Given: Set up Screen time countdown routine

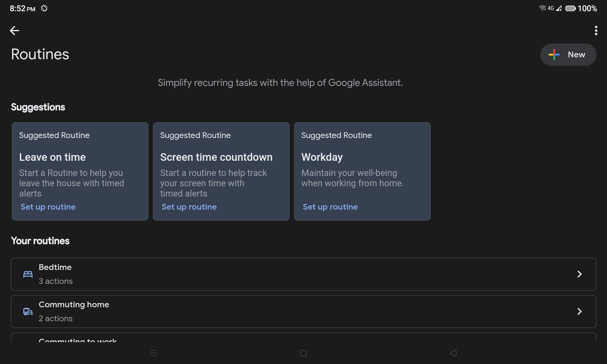Looking at the screenshot, I should point(189,207).
